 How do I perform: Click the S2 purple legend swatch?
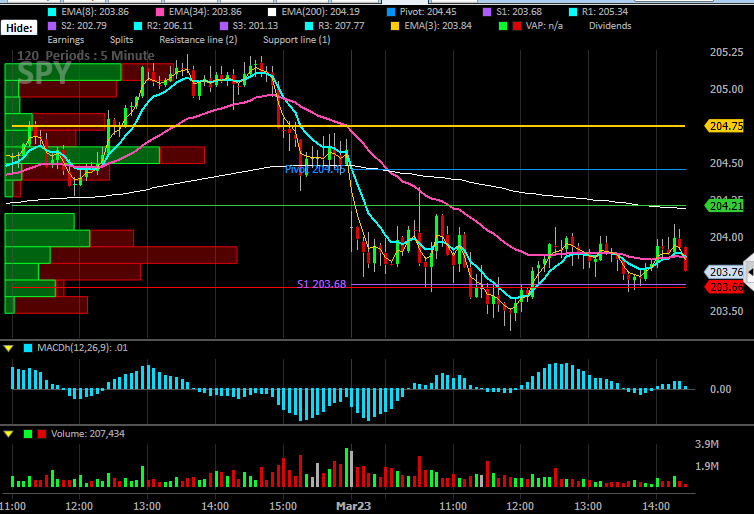click(52, 26)
